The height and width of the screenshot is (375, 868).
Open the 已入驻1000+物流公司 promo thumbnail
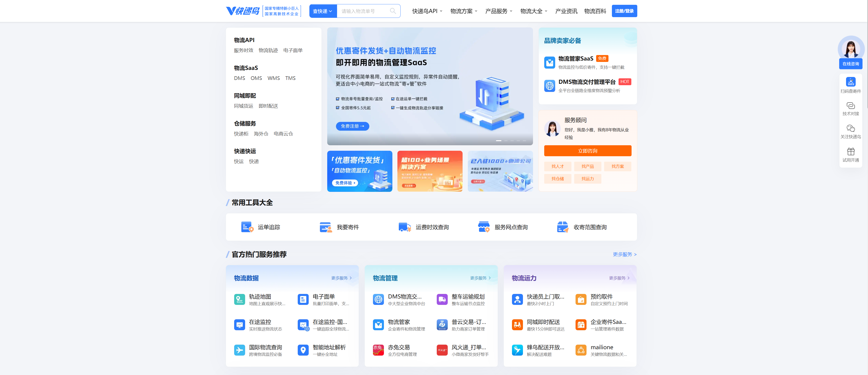(x=500, y=171)
